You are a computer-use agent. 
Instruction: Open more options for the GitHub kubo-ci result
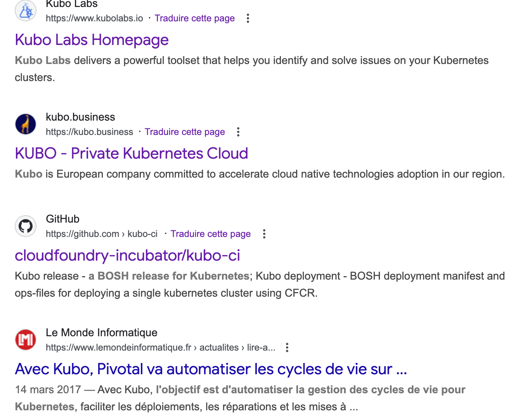coord(264,234)
